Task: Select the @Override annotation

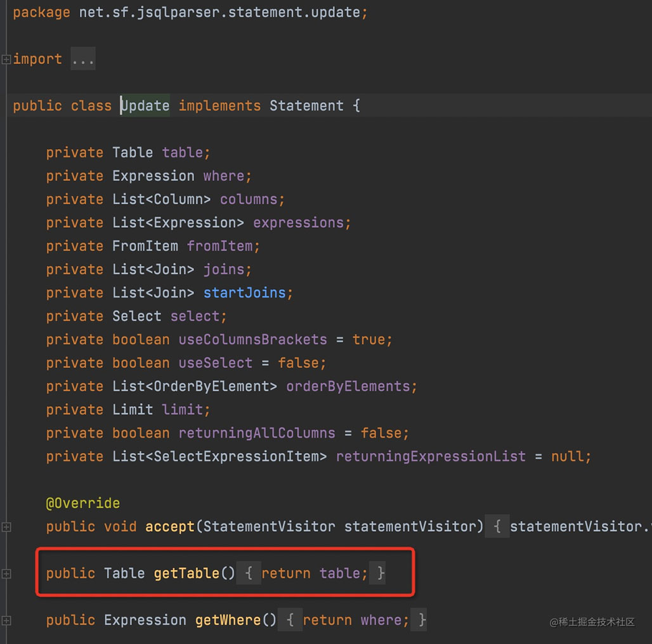Action: coord(82,503)
